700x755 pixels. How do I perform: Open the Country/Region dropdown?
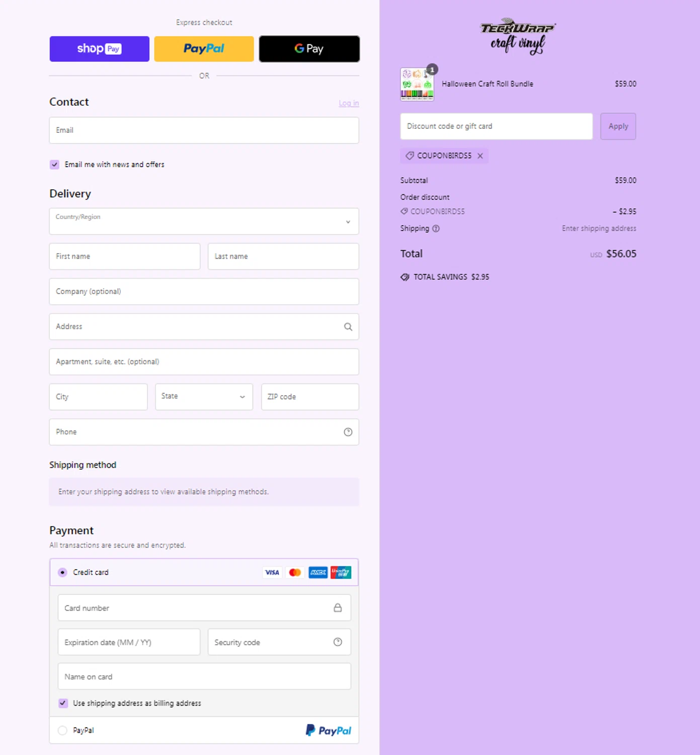[x=204, y=221]
